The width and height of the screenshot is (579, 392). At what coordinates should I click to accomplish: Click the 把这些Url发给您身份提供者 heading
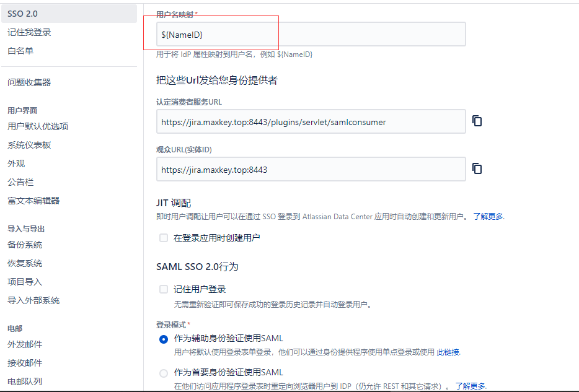click(x=217, y=80)
